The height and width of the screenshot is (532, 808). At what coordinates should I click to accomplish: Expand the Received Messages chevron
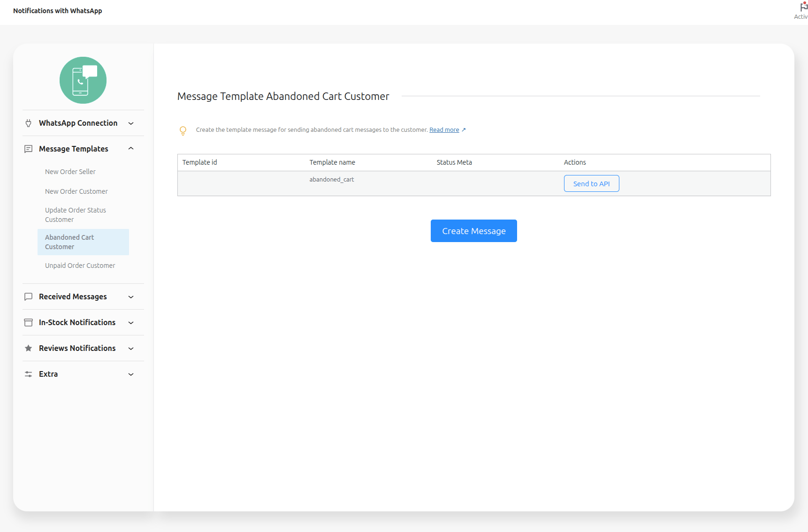coord(131,297)
